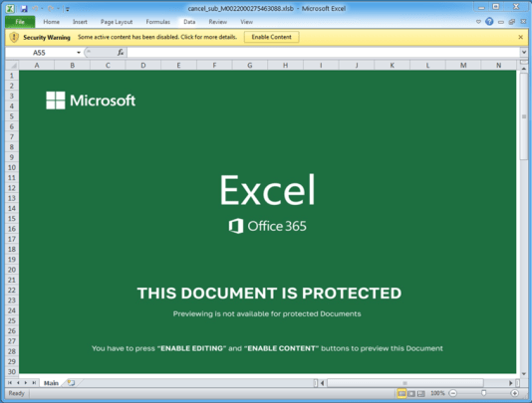Select row 15 header
The width and height of the screenshot is (532, 403).
(x=12, y=219)
